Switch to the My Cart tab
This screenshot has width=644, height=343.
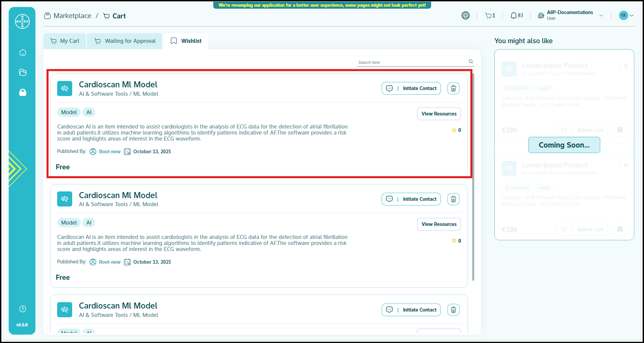(65, 41)
